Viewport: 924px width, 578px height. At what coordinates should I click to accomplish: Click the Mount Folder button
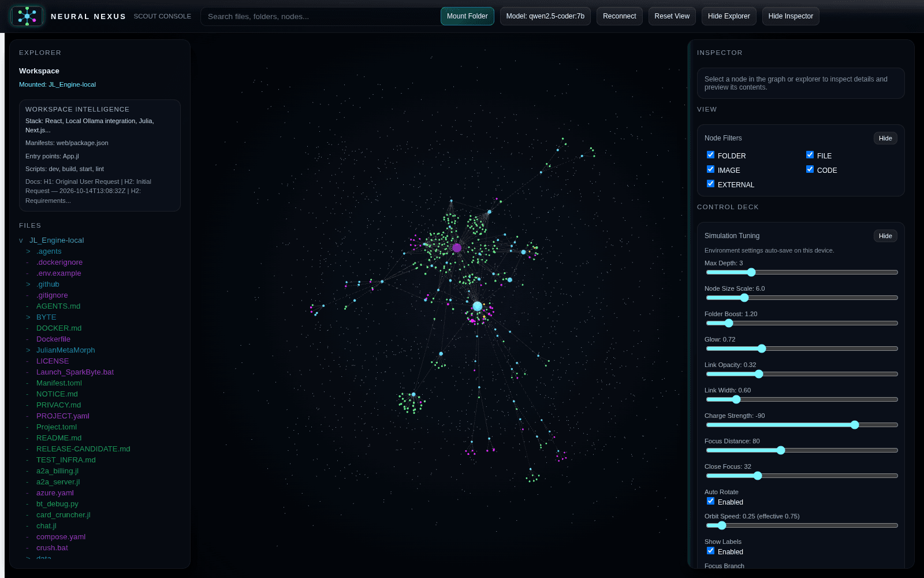coord(467,16)
